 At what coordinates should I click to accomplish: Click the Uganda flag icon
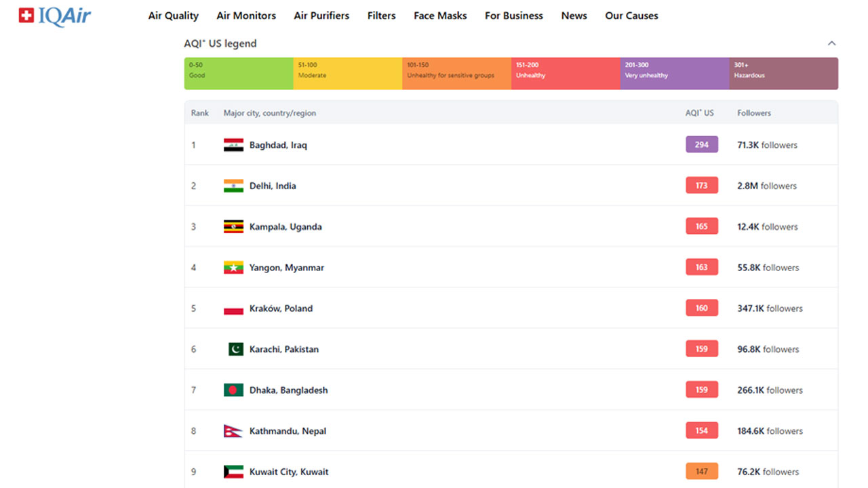pos(233,227)
